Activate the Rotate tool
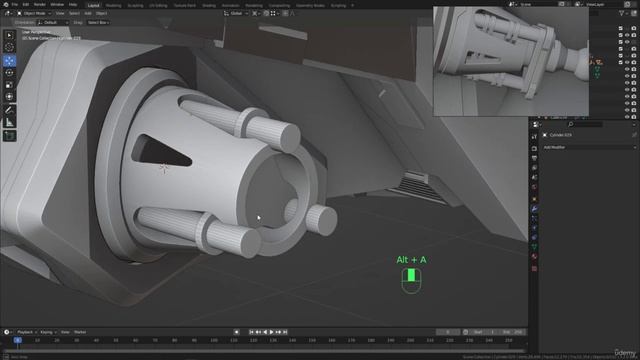The height and width of the screenshot is (360, 640). (9, 73)
